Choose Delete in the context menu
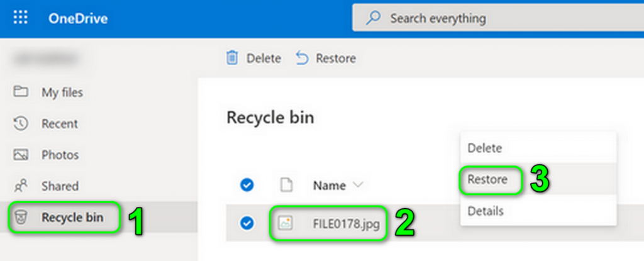Image resolution: width=644 pixels, height=261 pixels. [485, 148]
